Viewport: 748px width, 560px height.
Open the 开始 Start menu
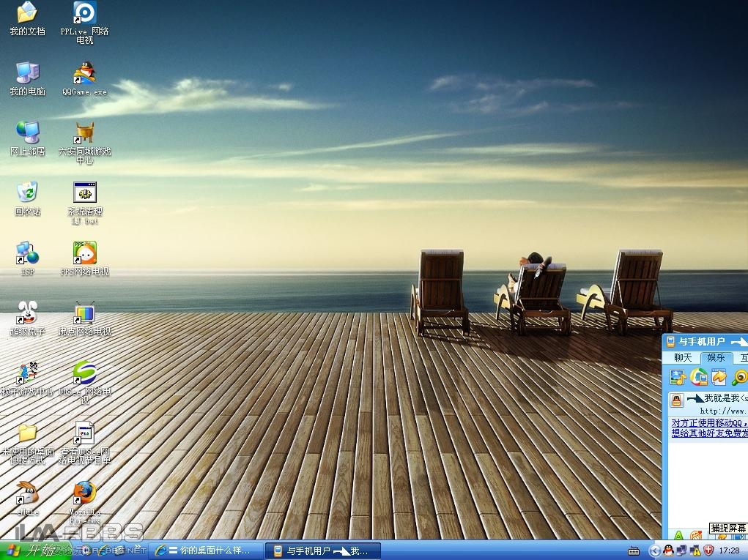click(x=29, y=550)
